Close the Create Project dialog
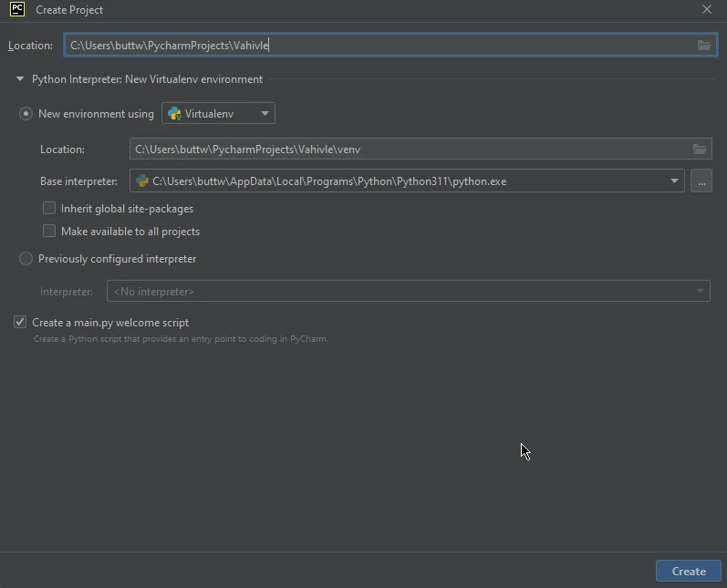727x588 pixels. pos(707,9)
